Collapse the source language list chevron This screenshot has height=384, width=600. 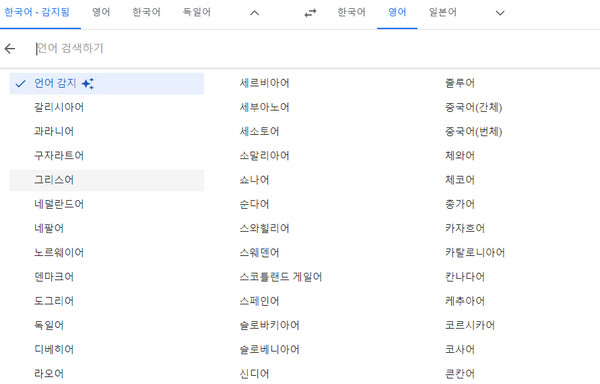coord(254,13)
